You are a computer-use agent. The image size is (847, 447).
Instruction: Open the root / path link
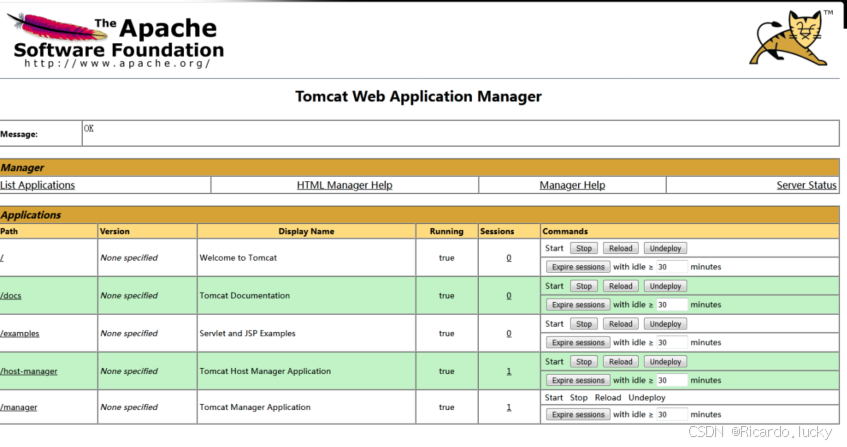[2, 258]
